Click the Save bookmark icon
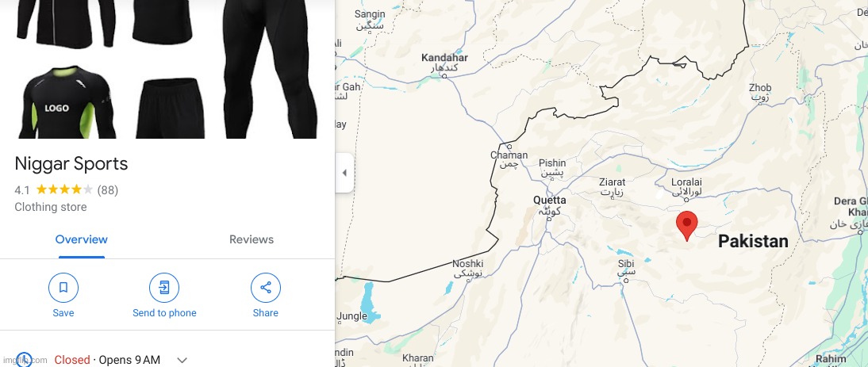 [x=63, y=288]
